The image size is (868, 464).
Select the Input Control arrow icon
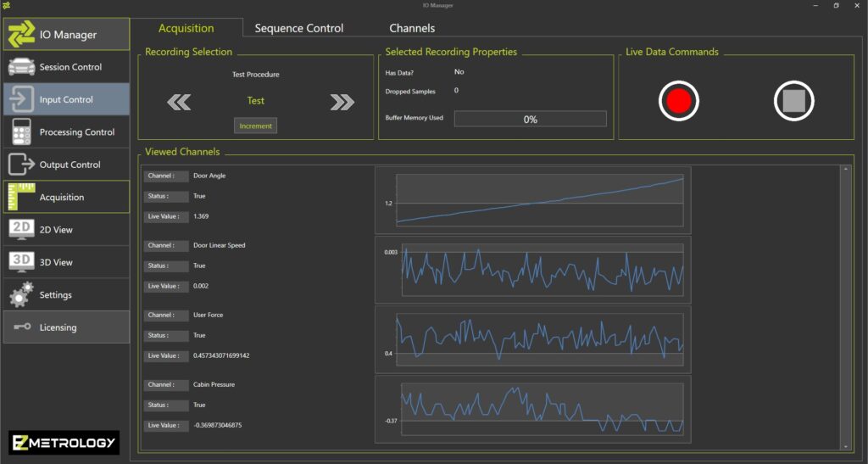pyautogui.click(x=21, y=99)
